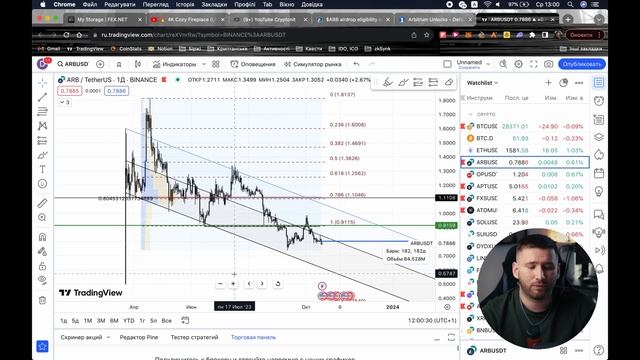
Task: Open the go-to-date calendar icon
Action: (x=185, y=320)
